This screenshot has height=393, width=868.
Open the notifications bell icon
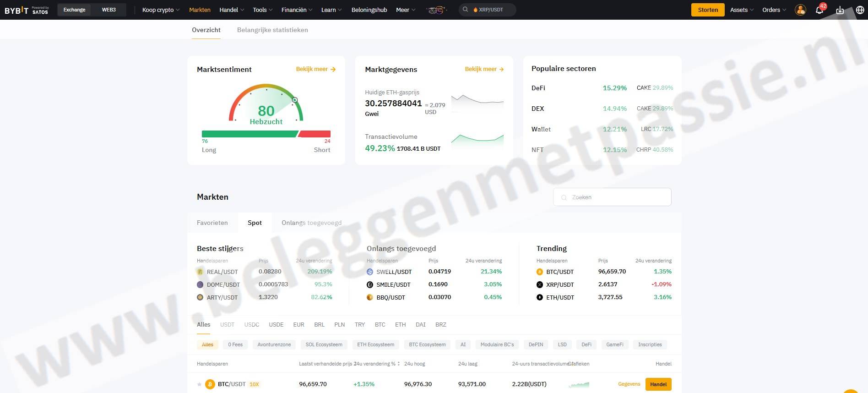coord(819,10)
